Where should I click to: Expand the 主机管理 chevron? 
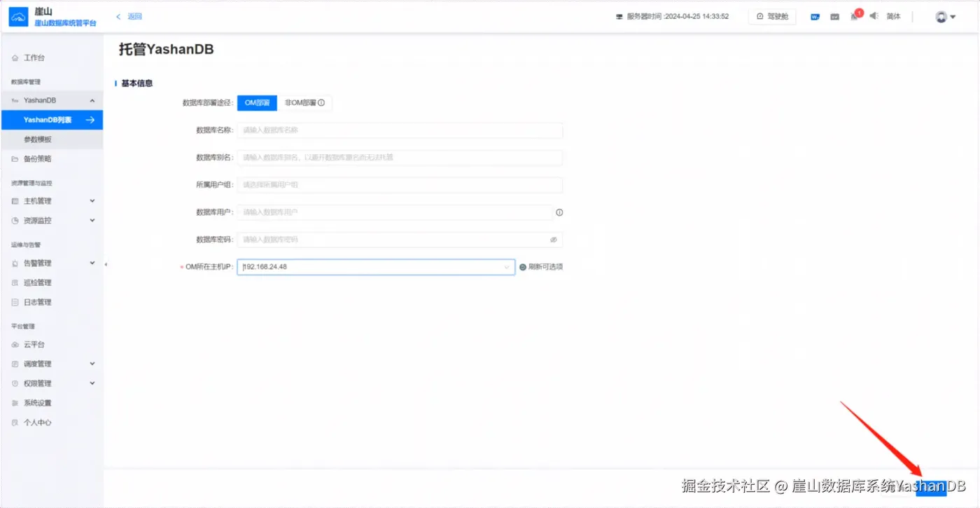coord(92,201)
